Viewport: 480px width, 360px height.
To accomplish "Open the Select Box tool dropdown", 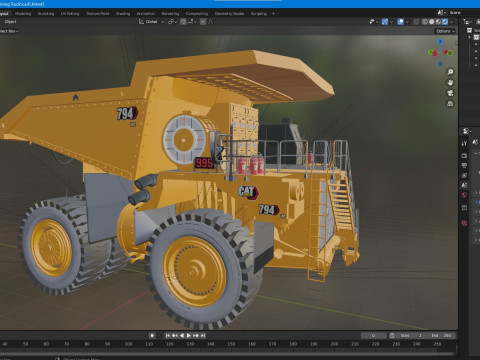I will (x=9, y=31).
